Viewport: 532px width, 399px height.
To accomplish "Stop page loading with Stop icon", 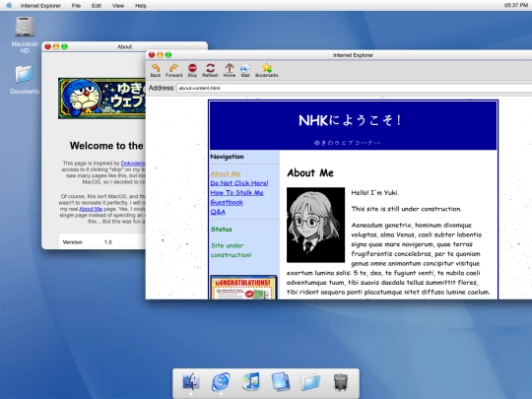I will (x=192, y=70).
